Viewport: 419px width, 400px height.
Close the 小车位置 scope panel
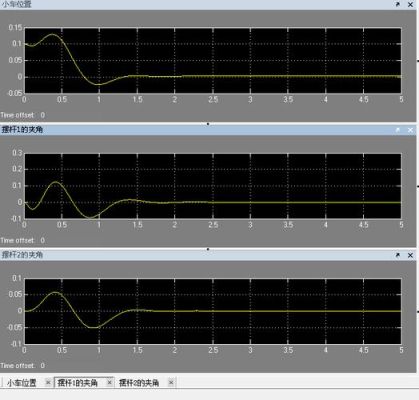[410, 4]
